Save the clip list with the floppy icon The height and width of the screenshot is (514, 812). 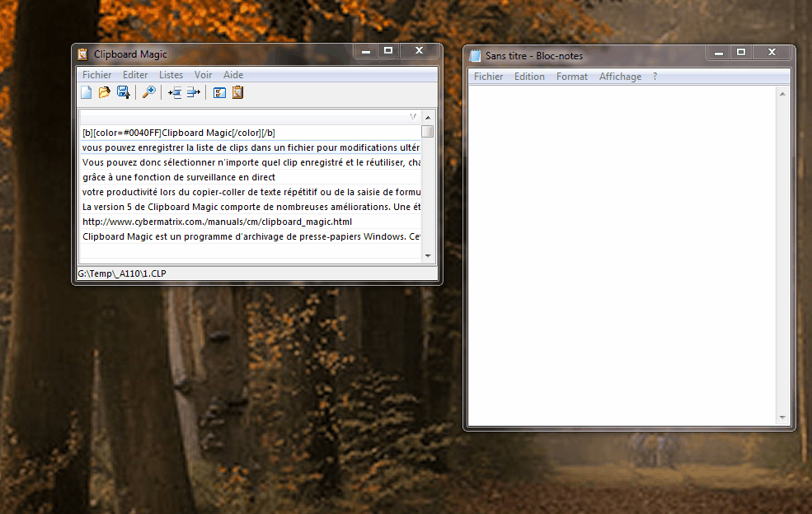[124, 92]
